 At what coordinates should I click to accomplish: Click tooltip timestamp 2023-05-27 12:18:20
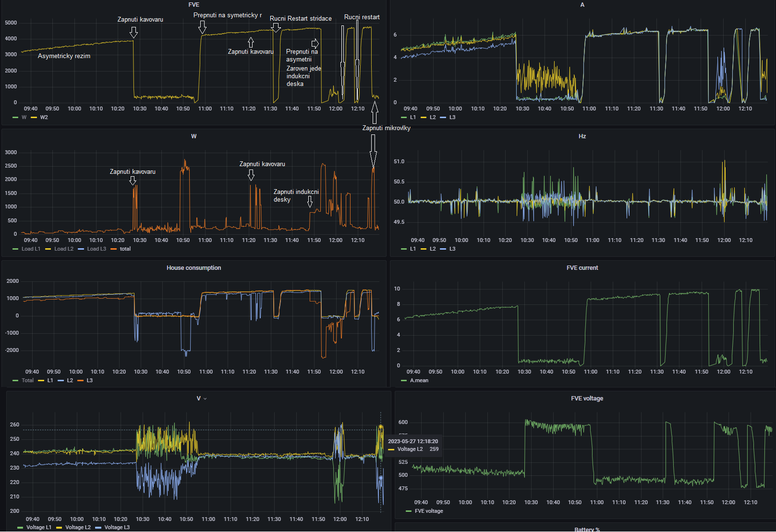(x=413, y=441)
